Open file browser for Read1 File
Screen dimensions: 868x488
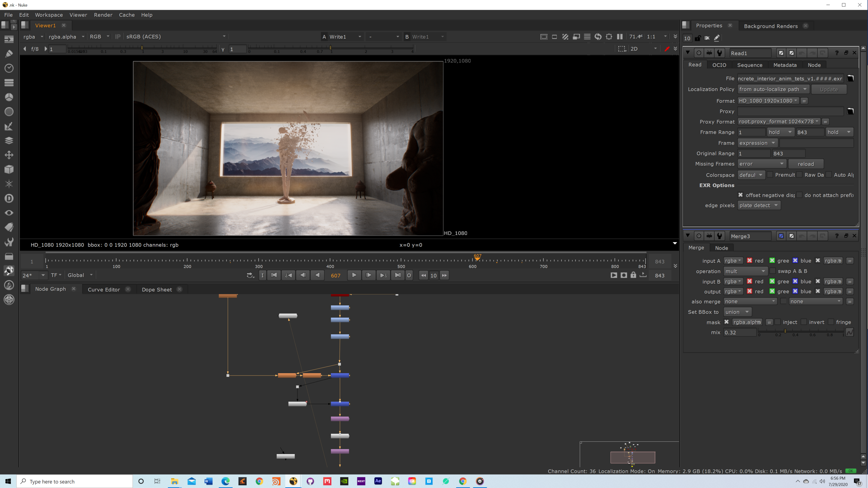click(x=850, y=78)
